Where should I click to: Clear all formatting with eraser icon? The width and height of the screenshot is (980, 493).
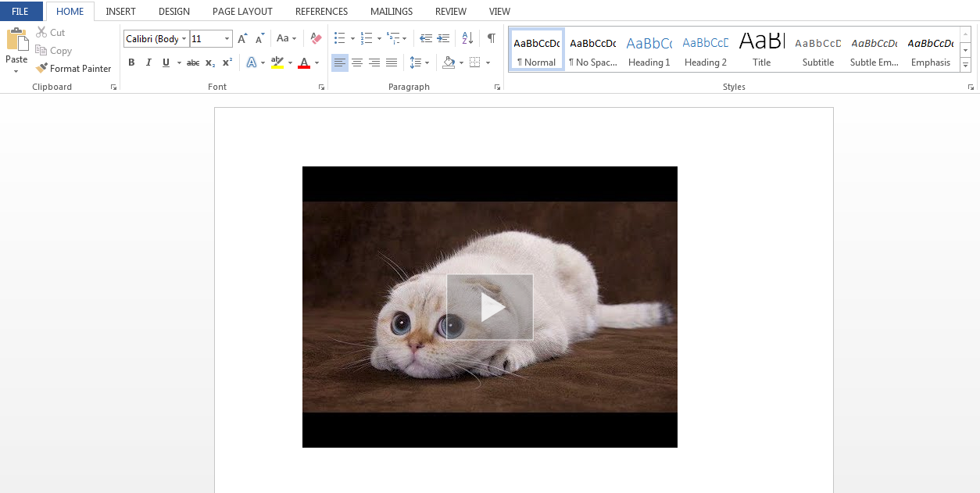coord(316,38)
